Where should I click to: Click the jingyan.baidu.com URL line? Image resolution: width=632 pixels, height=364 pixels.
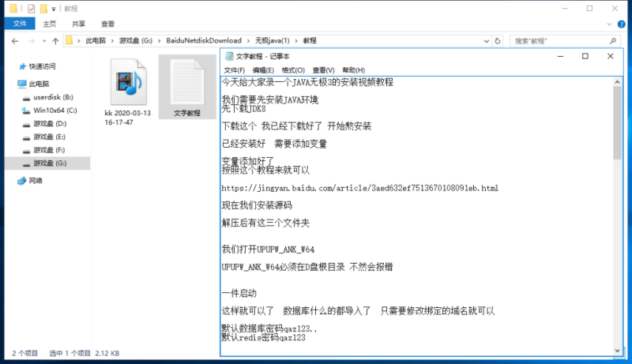pyautogui.click(x=359, y=188)
